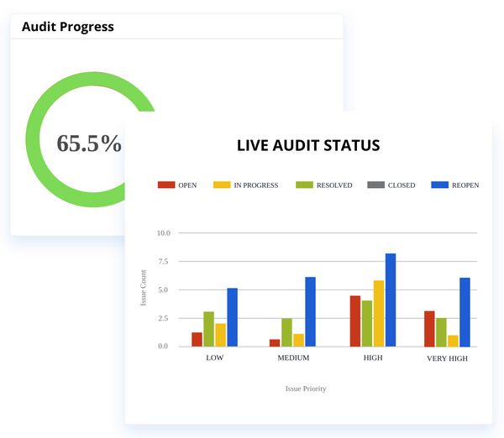
Task: Select the red OPEN bar in LOW
Action: point(197,340)
